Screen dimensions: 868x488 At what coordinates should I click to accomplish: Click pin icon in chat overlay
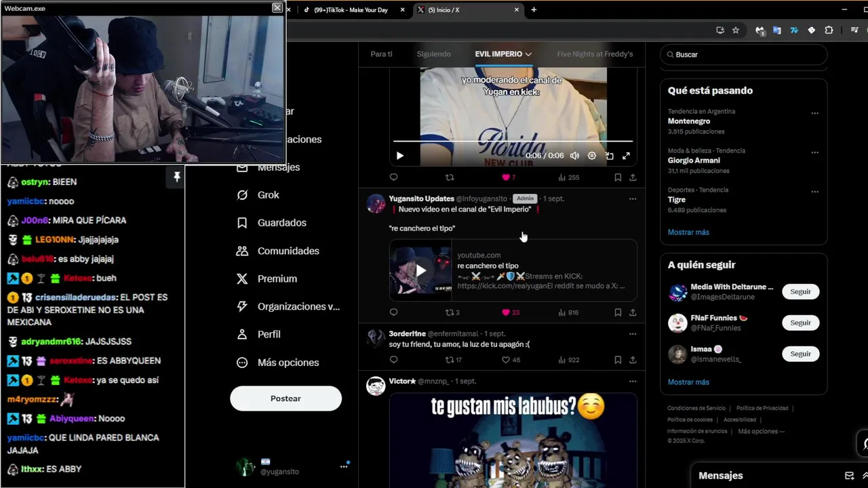tap(177, 177)
